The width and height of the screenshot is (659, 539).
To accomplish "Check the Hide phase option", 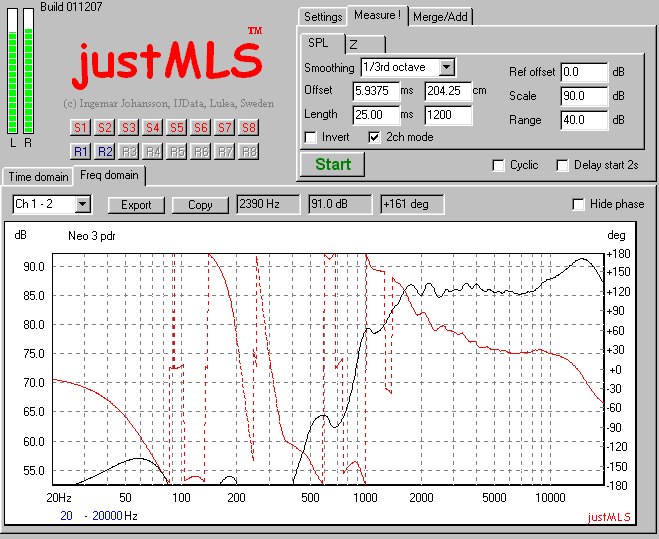I will [x=578, y=204].
